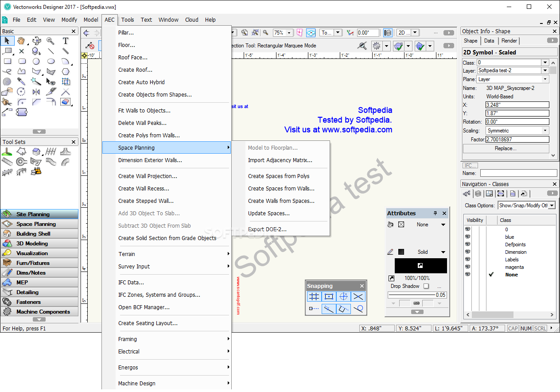This screenshot has width=560, height=392.
Task: Choose Create Spaces from Walls
Action: pyautogui.click(x=281, y=189)
